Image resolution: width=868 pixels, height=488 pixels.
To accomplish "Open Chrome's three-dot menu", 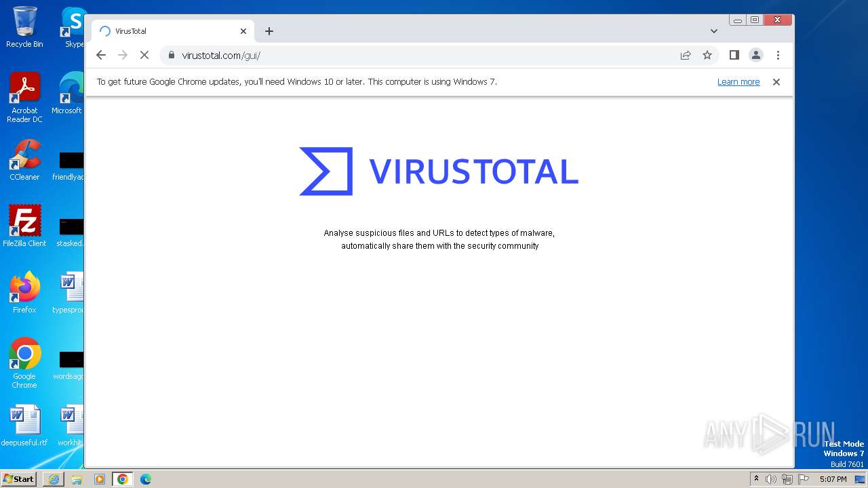I will coord(778,55).
